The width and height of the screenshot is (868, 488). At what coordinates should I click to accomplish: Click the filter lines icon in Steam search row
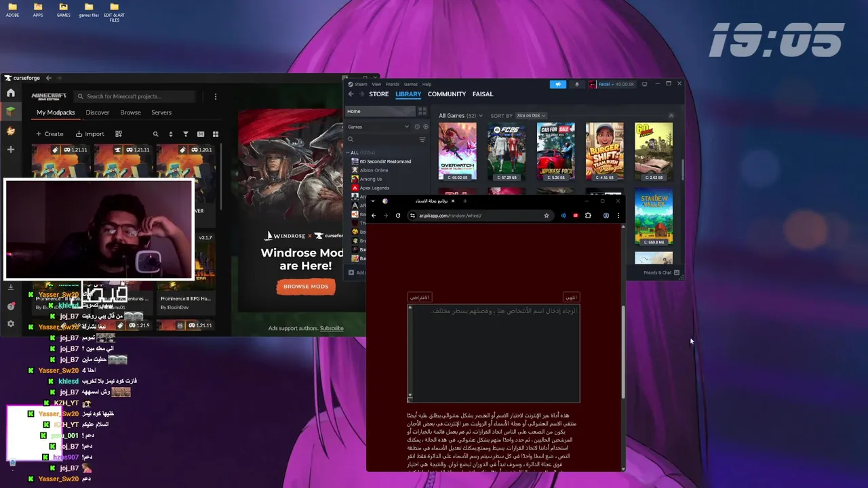tap(422, 140)
